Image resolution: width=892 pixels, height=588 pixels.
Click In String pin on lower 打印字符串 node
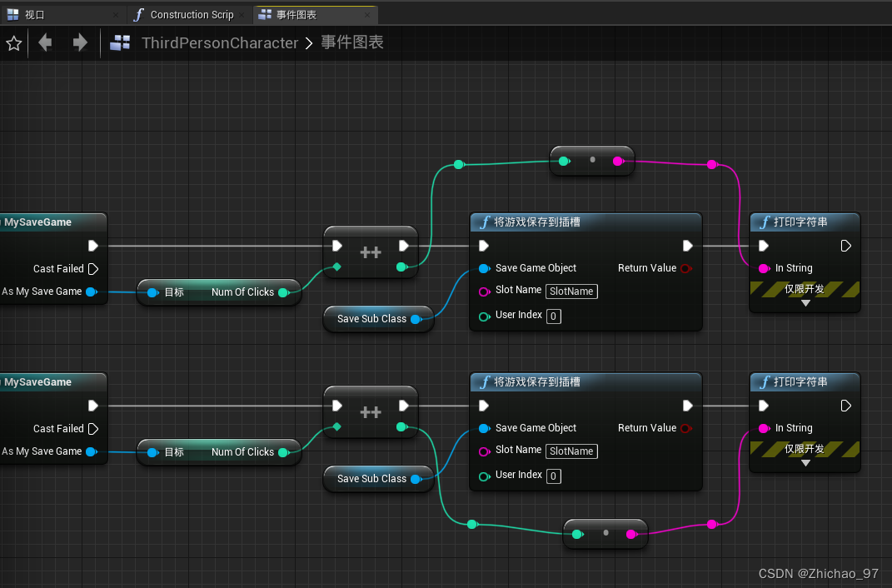765,428
